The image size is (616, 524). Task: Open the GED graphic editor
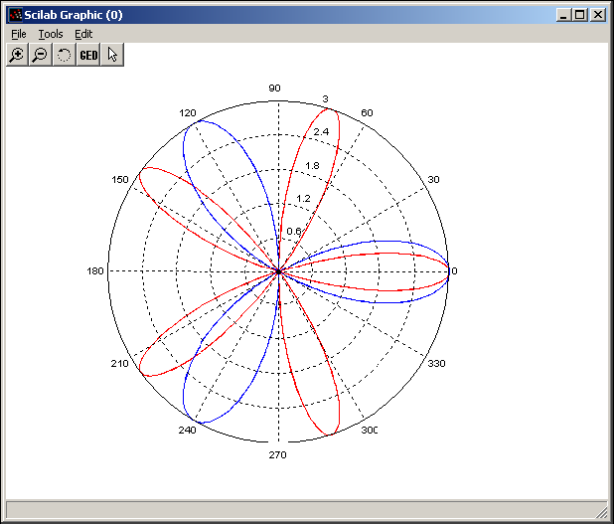pyautogui.click(x=88, y=55)
